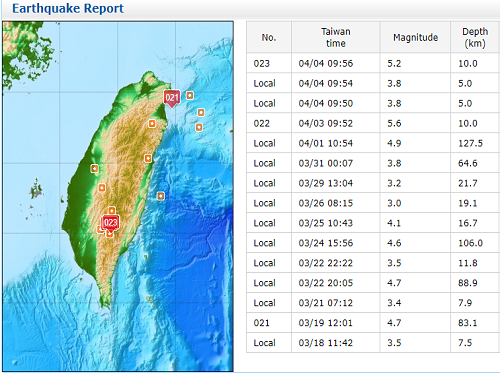Click depth value 19.1

(x=468, y=203)
